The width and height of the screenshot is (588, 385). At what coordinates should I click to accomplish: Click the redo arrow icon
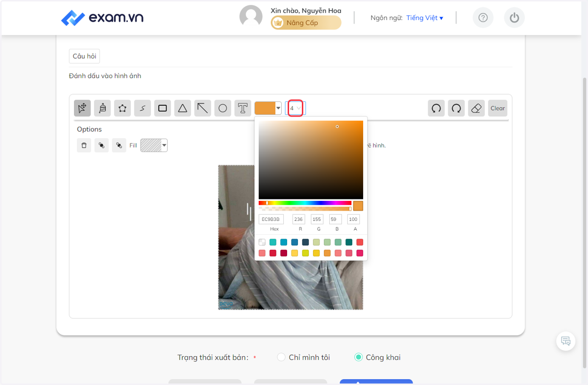point(456,108)
